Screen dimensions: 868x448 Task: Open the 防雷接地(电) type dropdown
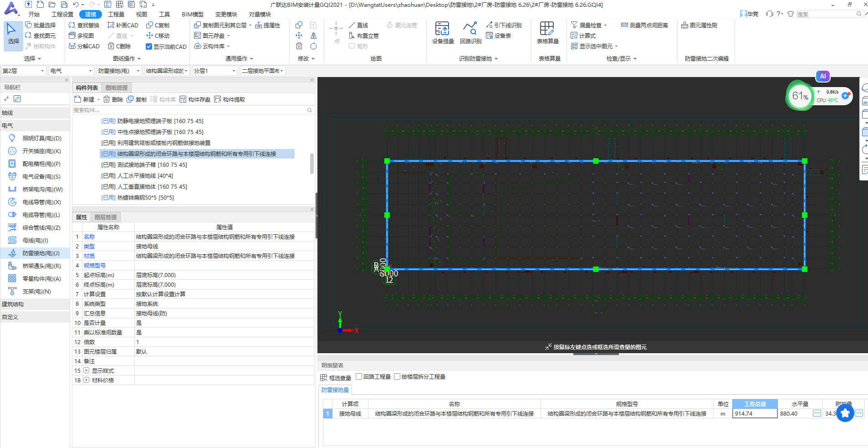[119, 71]
